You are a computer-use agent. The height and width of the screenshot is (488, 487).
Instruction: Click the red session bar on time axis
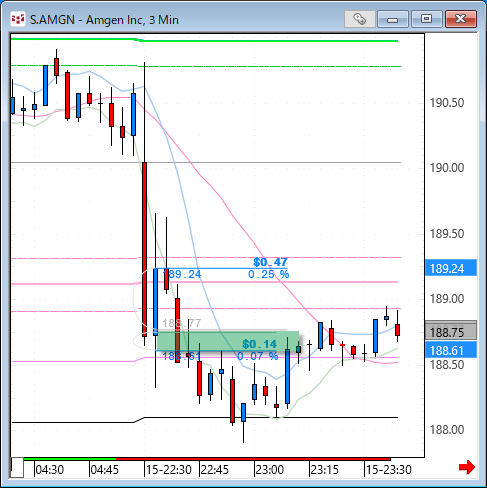pos(253,459)
